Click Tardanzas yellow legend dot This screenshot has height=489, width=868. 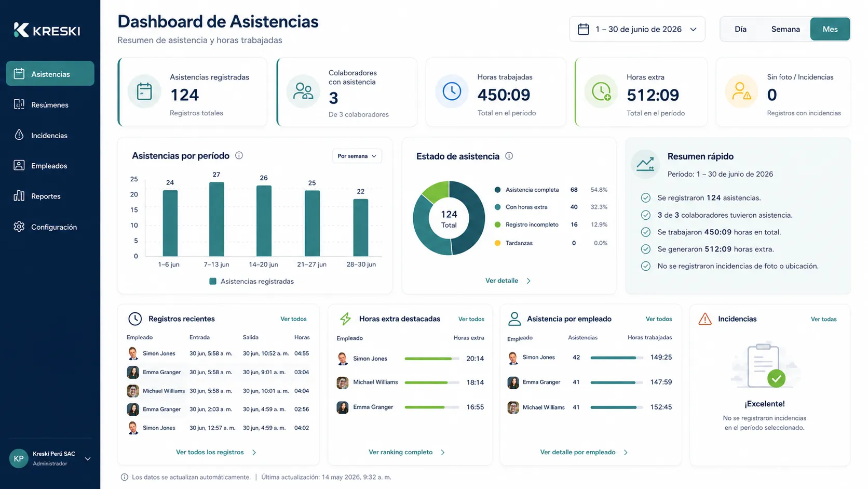pyautogui.click(x=497, y=243)
